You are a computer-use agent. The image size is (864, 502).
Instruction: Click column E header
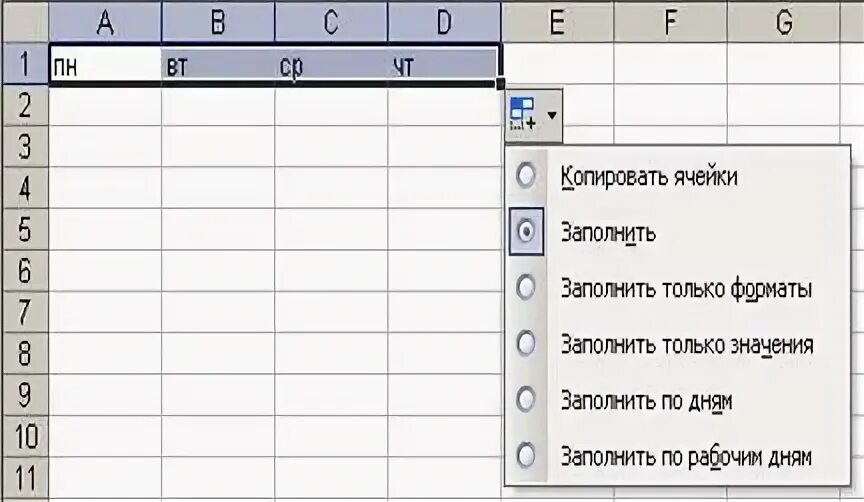(558, 22)
